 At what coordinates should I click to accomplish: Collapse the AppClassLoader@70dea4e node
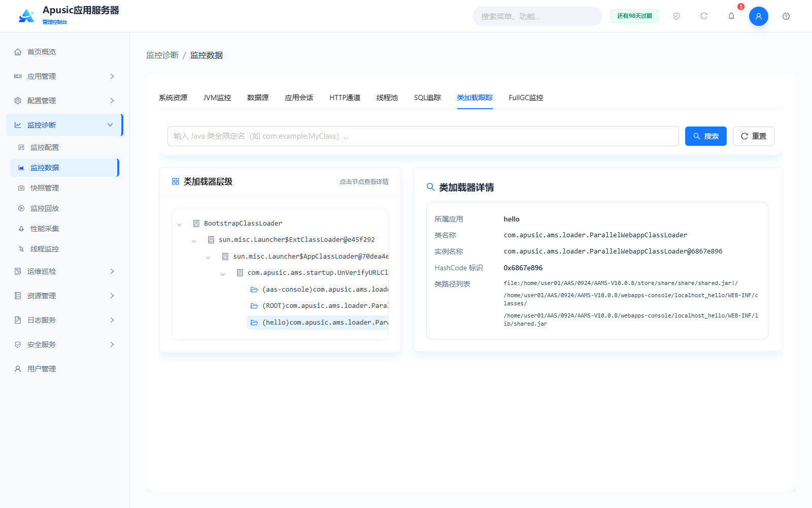pyautogui.click(x=208, y=258)
